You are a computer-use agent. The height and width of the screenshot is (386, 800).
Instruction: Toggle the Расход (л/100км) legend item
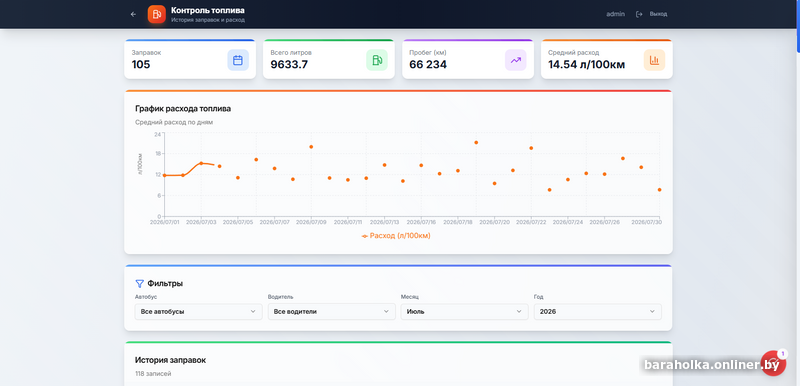(x=396, y=236)
